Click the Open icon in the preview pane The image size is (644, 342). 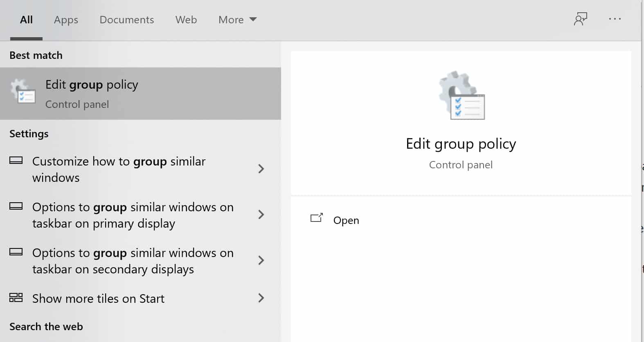point(316,218)
